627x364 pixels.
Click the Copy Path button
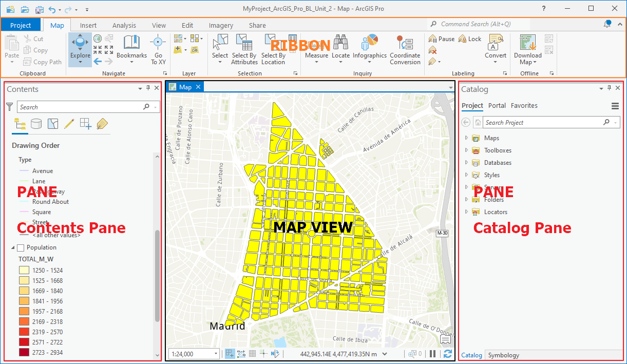pos(43,62)
